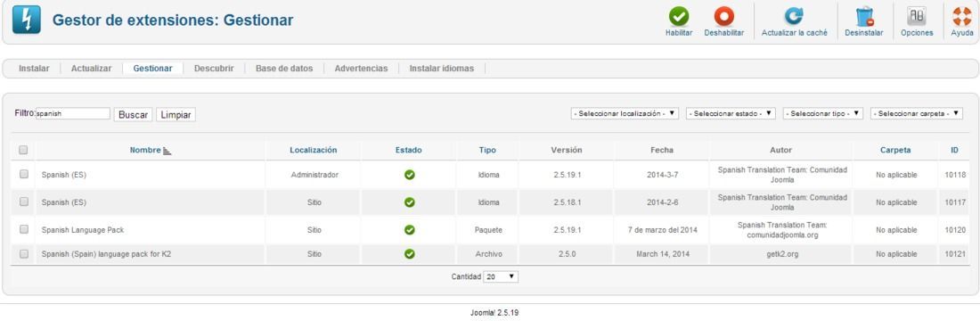Open the Seleccionar estado dropdown
Viewport: 980px width, 321px height.
pos(731,114)
